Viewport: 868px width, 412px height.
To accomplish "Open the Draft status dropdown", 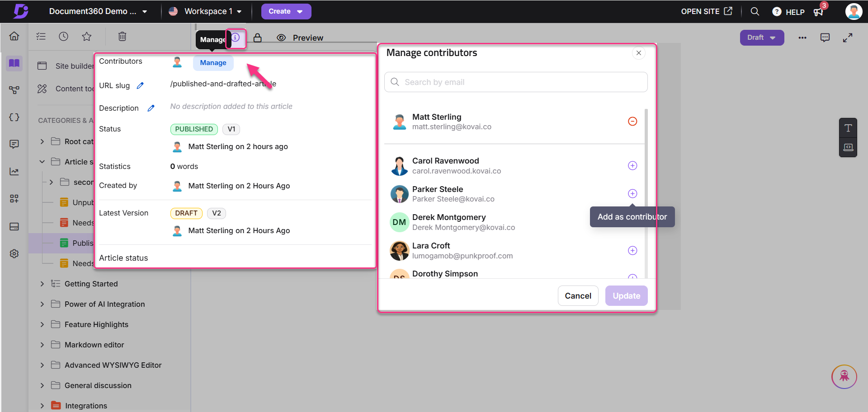I will click(x=762, y=37).
